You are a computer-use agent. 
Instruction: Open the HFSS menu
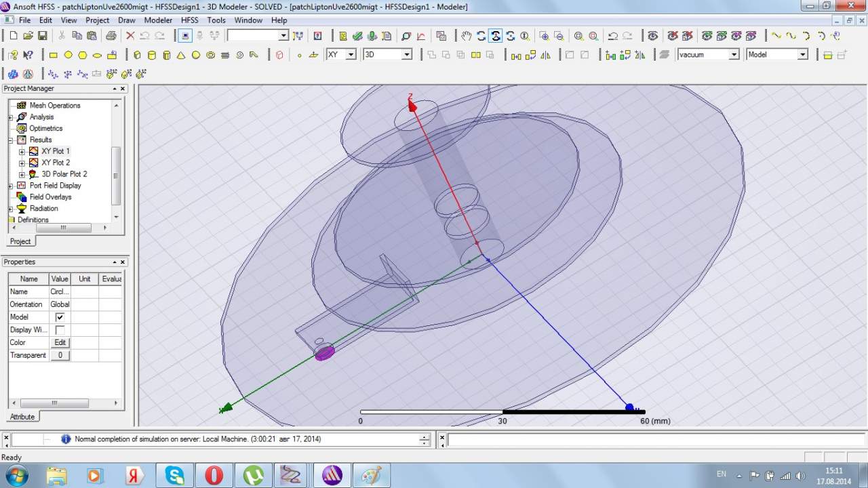point(189,20)
